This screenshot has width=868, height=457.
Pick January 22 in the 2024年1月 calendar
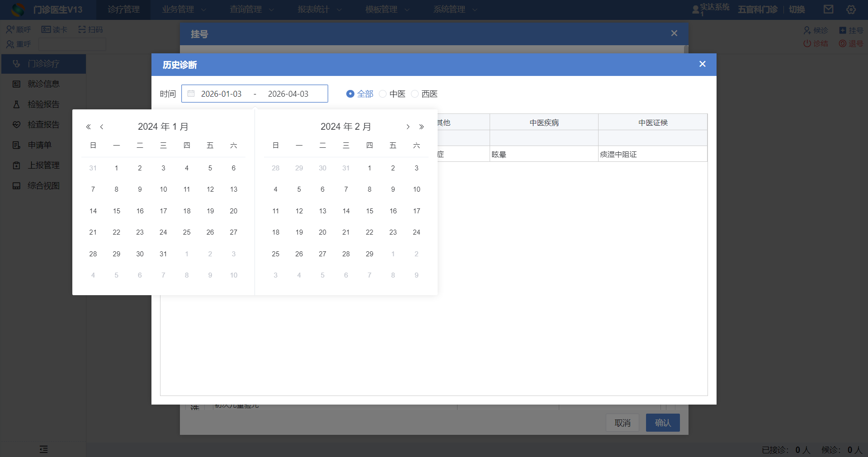click(x=117, y=232)
